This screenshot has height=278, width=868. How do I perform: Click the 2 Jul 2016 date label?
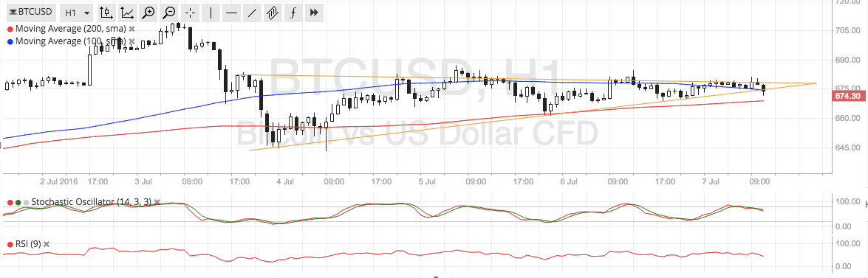59,181
